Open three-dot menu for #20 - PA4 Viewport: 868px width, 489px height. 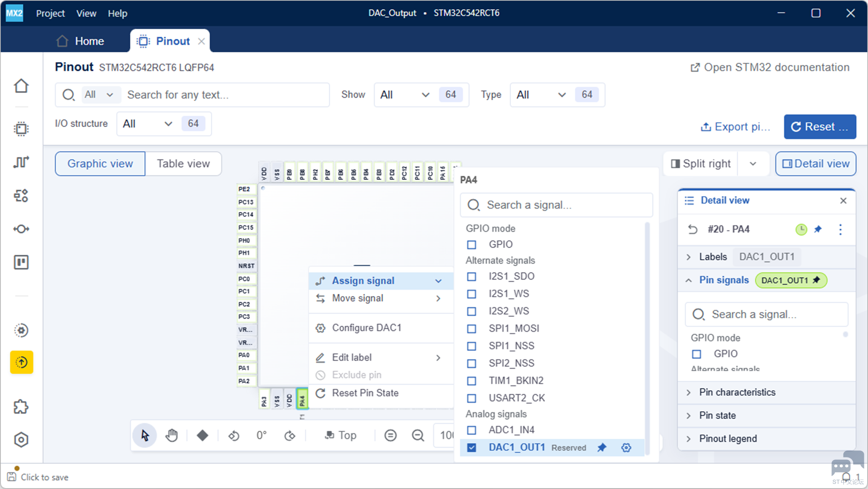click(840, 229)
